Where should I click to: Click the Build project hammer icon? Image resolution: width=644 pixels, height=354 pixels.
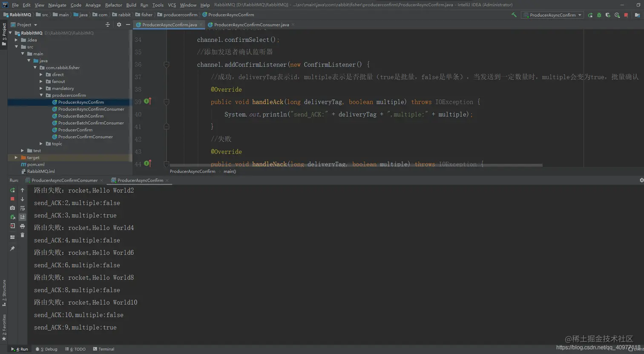514,15
